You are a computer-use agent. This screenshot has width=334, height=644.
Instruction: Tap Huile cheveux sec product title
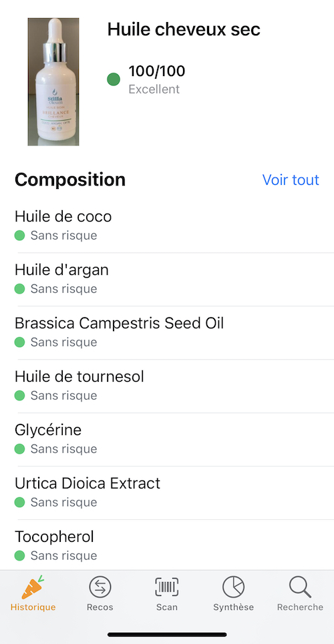[184, 29]
